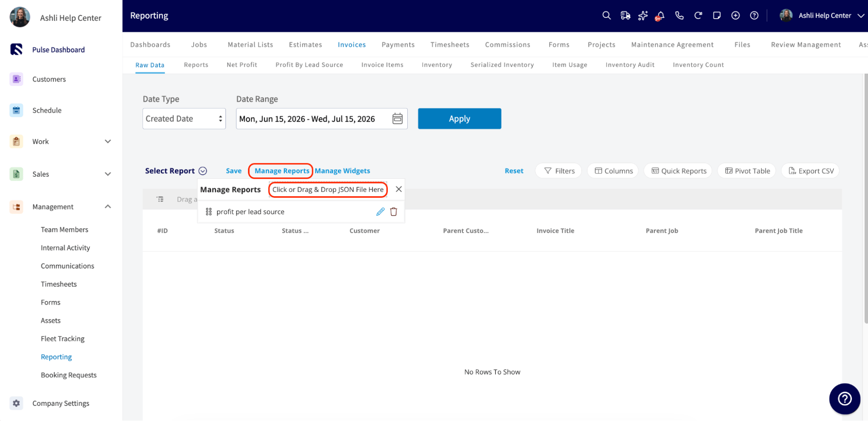868x421 pixels.
Task: Click the Parent Job Title column header
Action: (779, 231)
